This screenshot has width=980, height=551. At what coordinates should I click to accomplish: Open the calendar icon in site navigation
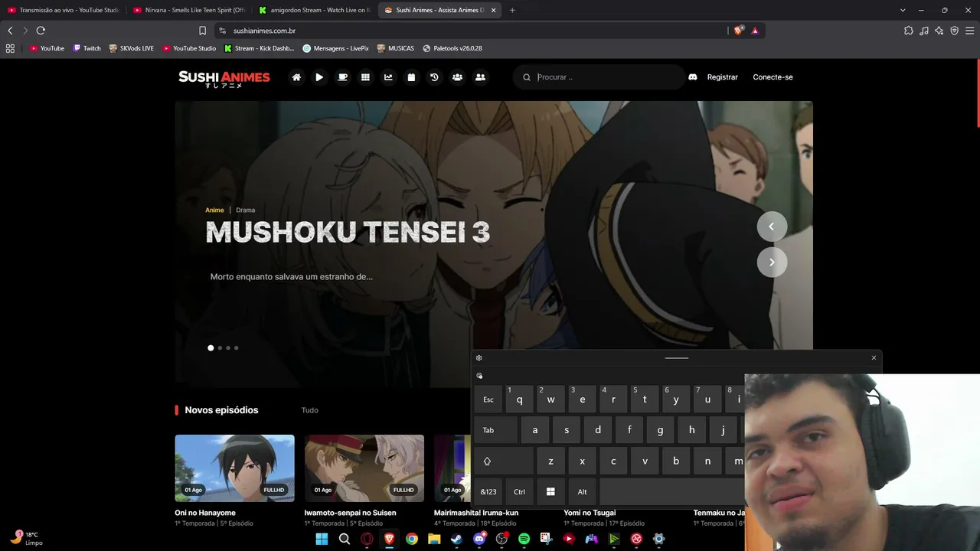[x=411, y=77]
